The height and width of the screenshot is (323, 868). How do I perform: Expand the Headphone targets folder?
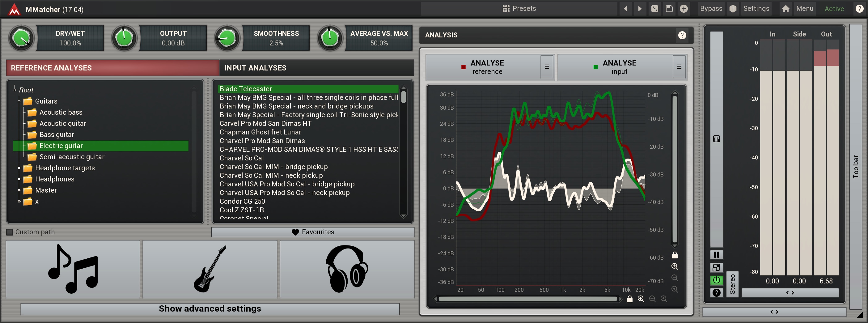[x=19, y=168]
